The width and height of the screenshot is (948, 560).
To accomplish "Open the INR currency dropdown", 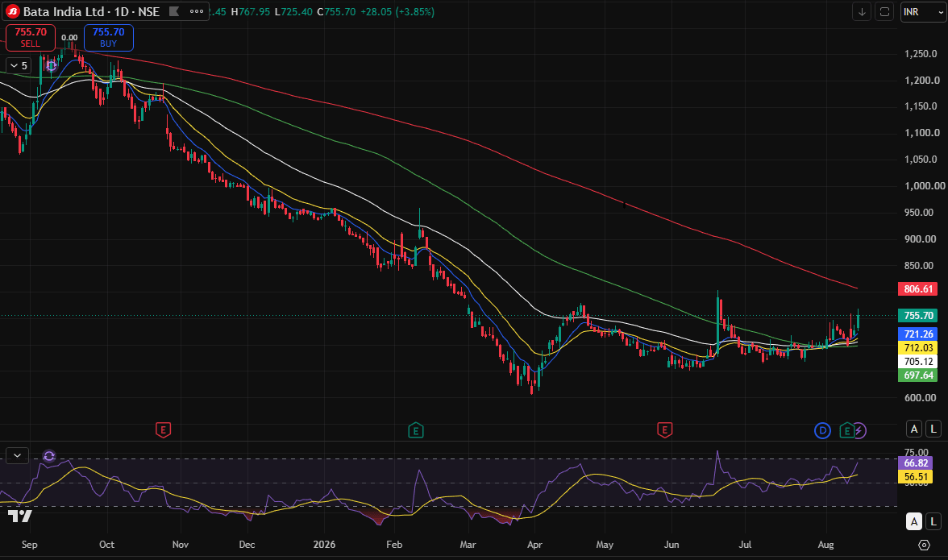I will click(x=922, y=11).
